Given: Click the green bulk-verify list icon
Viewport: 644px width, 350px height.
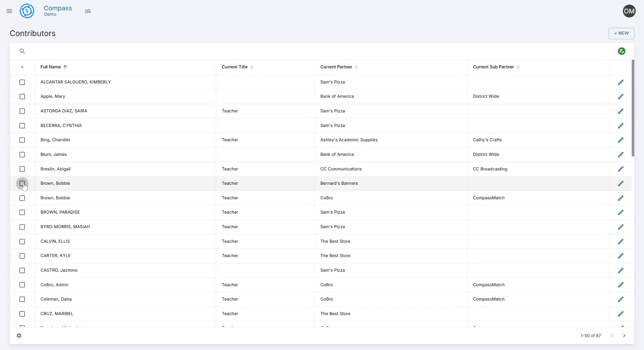Looking at the screenshot, I should pos(622,51).
